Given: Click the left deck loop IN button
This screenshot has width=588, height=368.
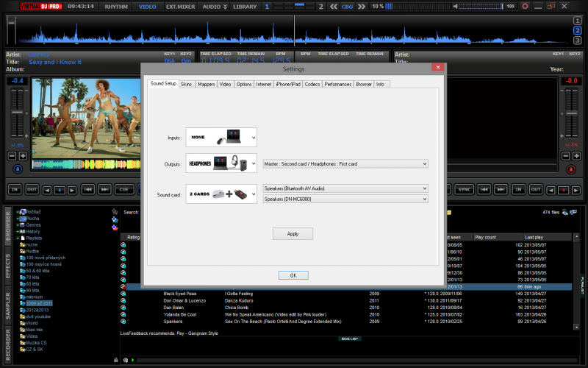Looking at the screenshot, I should coord(14,189).
